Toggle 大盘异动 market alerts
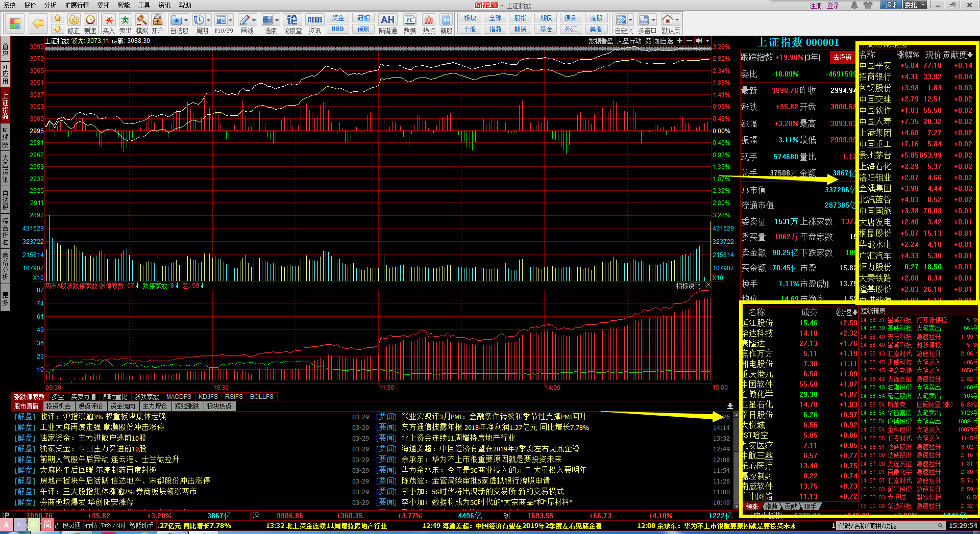The width and height of the screenshot is (980, 534). pos(629,41)
